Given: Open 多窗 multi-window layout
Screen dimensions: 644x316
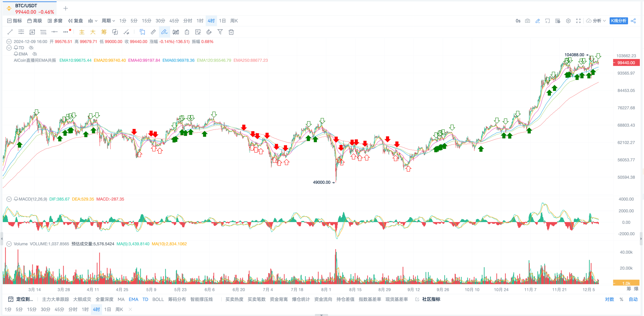Looking at the screenshot, I should [55, 21].
